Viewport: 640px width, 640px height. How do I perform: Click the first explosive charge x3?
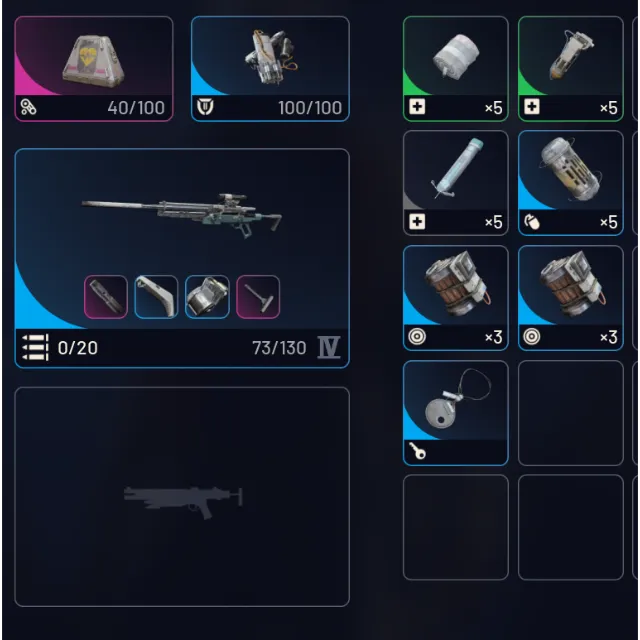(x=456, y=298)
